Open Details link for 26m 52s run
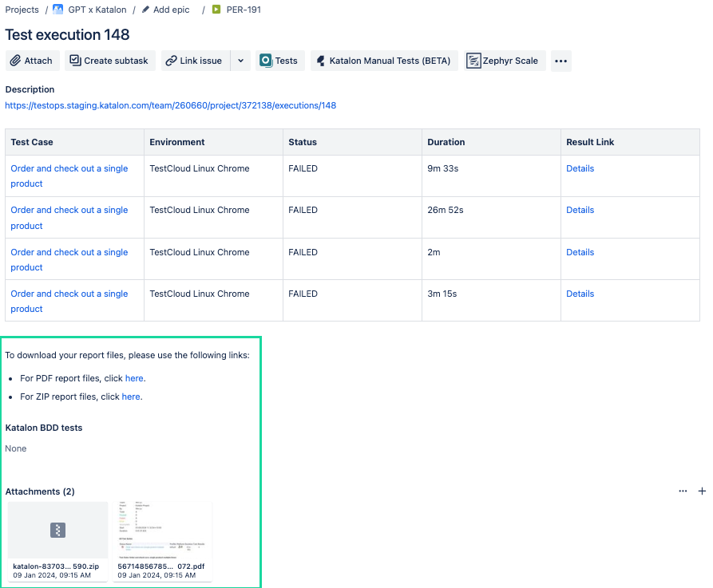Viewport: 713px width, 588px height. click(x=580, y=210)
